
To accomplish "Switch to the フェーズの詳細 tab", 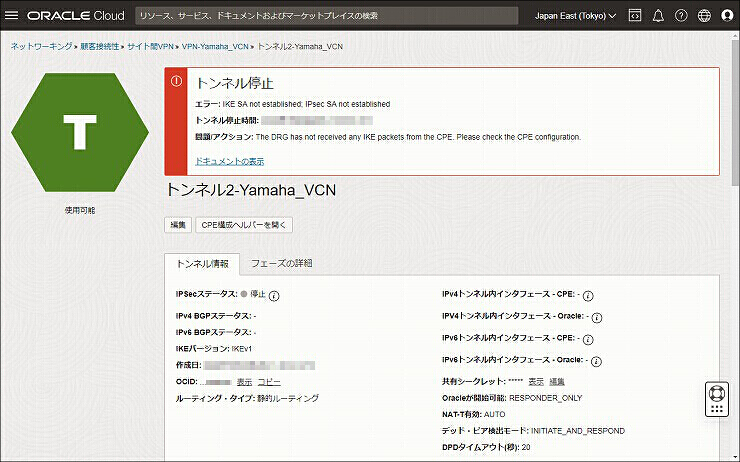I will (281, 263).
